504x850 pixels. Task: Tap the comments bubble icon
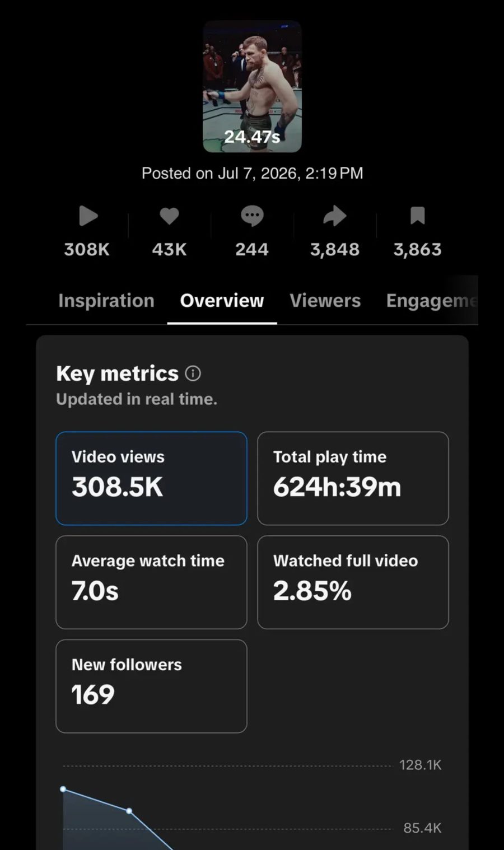[252, 216]
